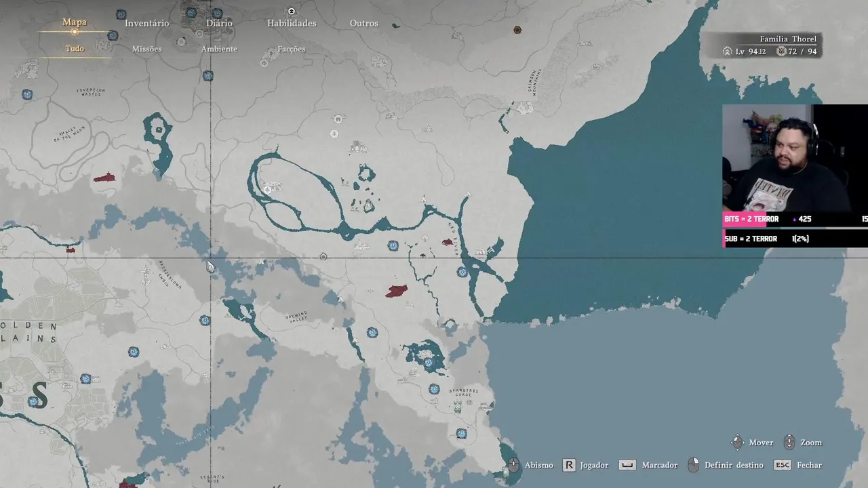868x488 pixels.
Task: Click swirl marker south of the river loop
Action: point(393,245)
